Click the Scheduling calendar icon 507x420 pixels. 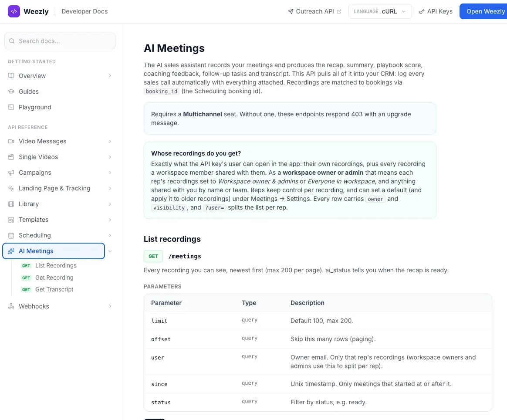[x=11, y=235]
